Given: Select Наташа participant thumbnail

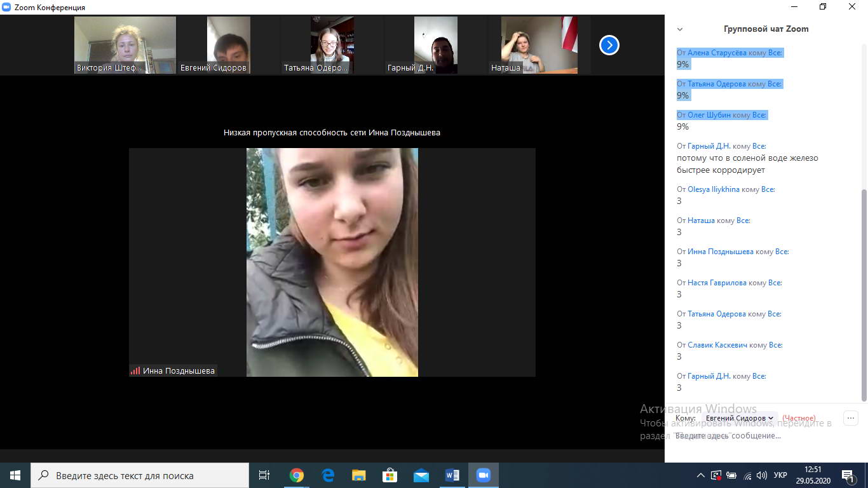Looking at the screenshot, I should click(x=539, y=44).
